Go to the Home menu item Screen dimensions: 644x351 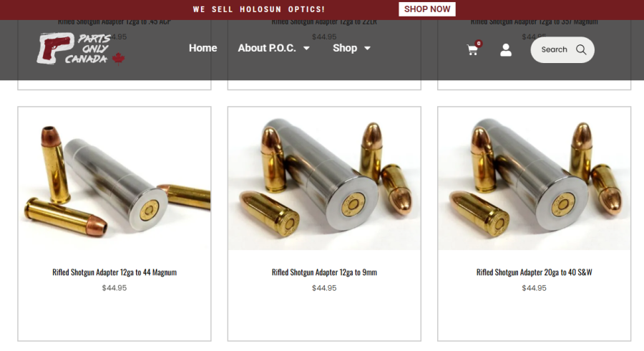coord(203,48)
